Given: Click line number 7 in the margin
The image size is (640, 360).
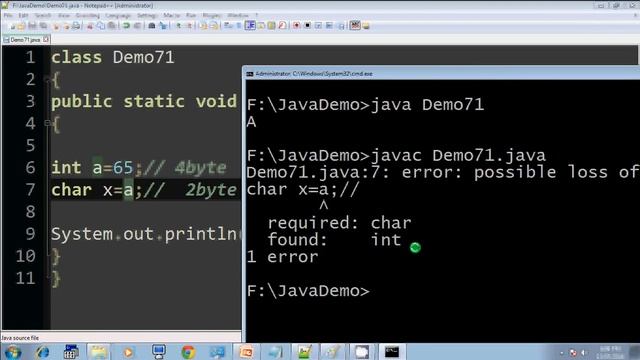Looking at the screenshot, I should tap(30, 190).
